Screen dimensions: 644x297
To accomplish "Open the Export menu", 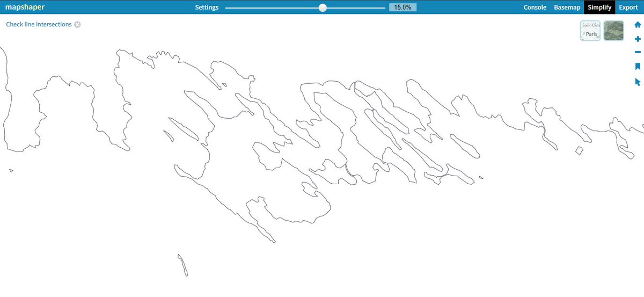I will click(x=628, y=8).
